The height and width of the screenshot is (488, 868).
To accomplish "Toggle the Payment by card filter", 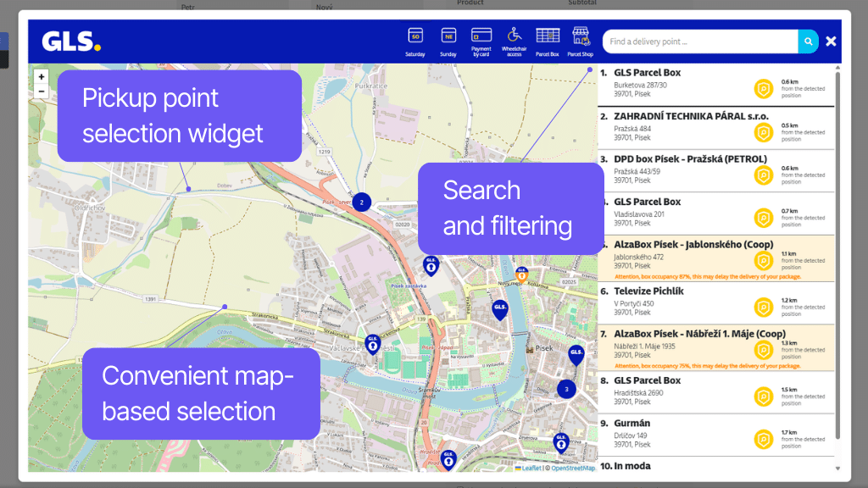I will [481, 42].
